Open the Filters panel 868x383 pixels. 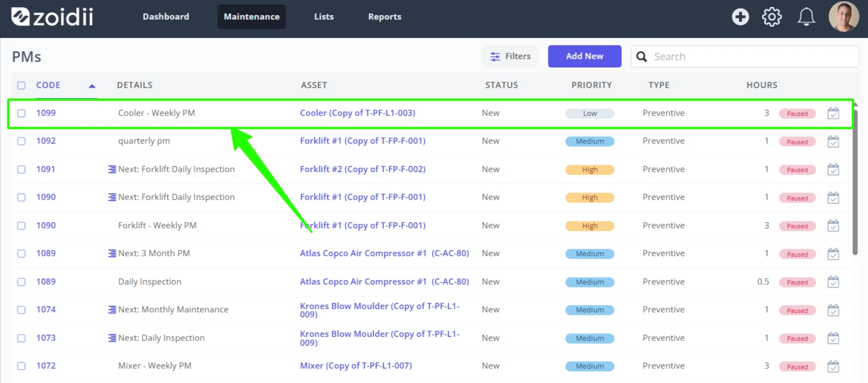tap(510, 56)
